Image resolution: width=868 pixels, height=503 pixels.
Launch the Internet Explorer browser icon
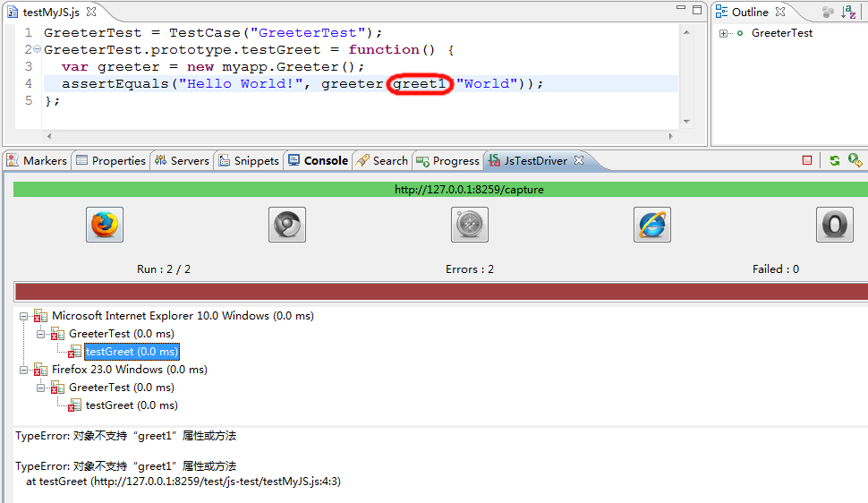(652, 225)
